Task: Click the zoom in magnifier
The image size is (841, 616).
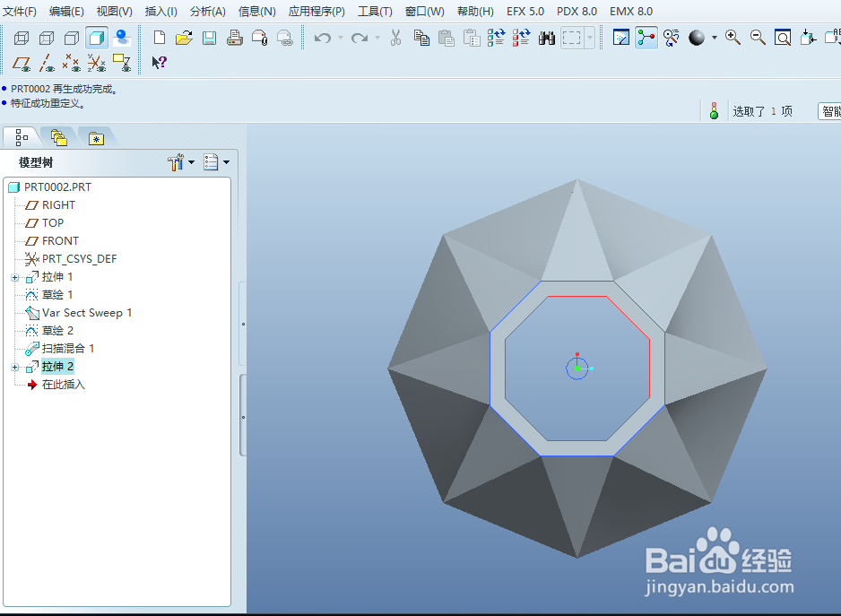Action: point(733,38)
